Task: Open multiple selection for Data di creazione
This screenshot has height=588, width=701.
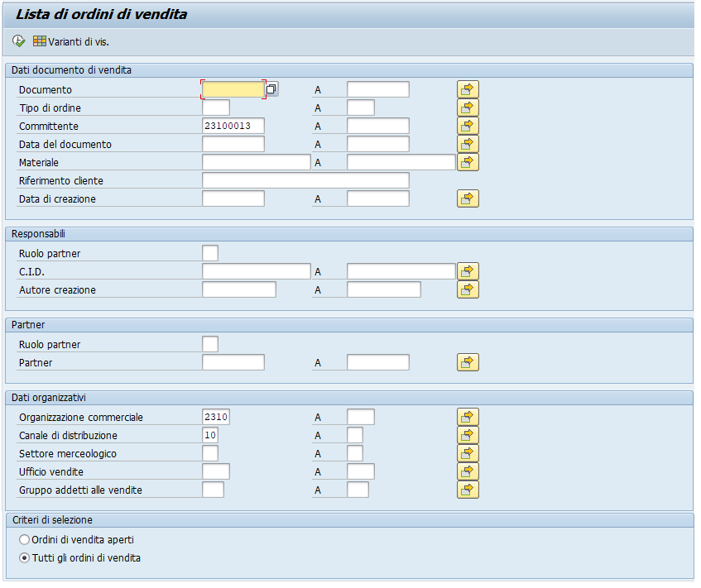Action: coord(468,198)
